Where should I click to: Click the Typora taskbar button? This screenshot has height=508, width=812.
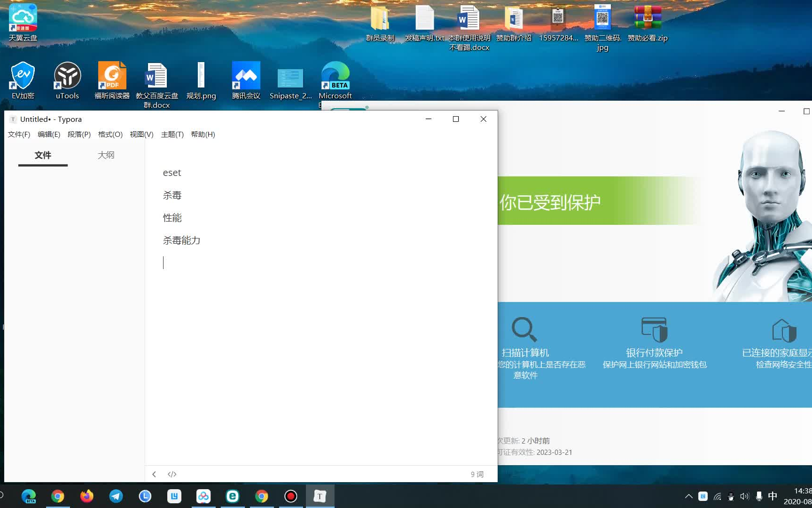pos(320,496)
